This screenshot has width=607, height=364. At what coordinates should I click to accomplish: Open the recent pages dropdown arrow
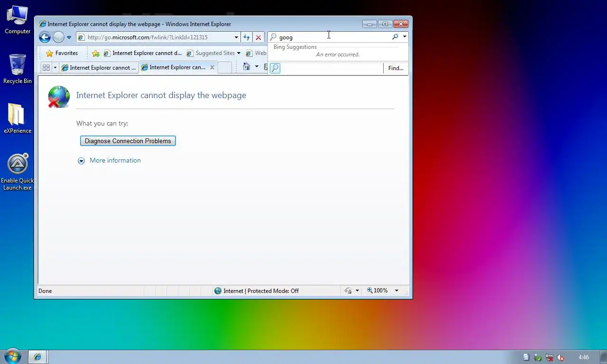[69, 37]
